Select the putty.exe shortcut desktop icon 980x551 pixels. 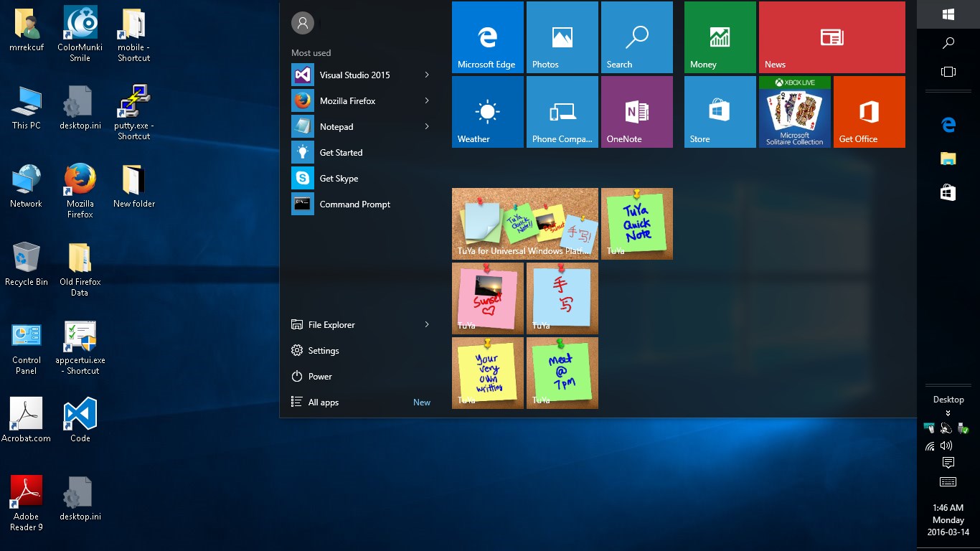134,112
